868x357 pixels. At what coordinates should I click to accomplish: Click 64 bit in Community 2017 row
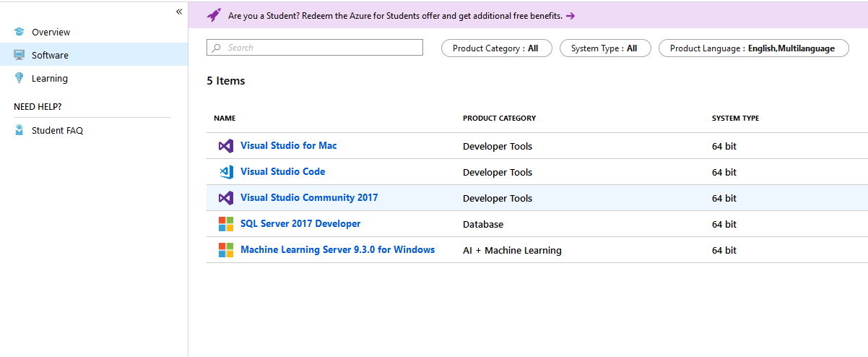click(724, 198)
